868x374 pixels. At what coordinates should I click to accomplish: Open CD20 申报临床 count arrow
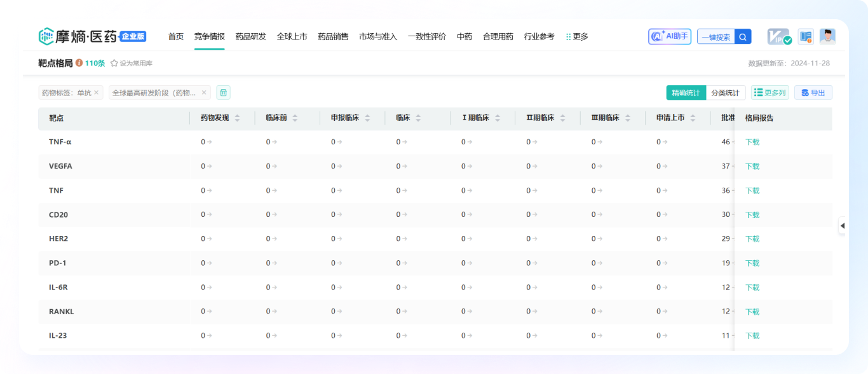(x=339, y=214)
